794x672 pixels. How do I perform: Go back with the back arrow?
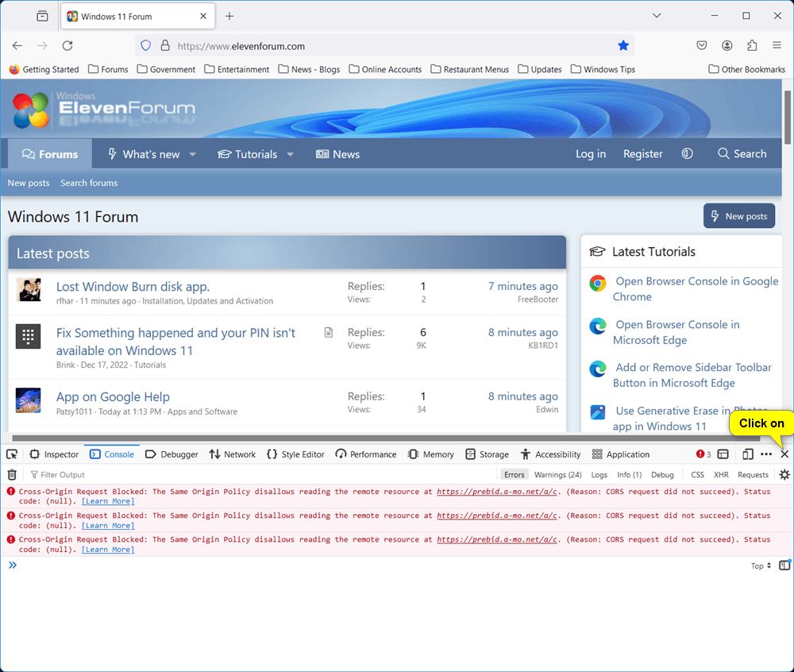(x=17, y=46)
